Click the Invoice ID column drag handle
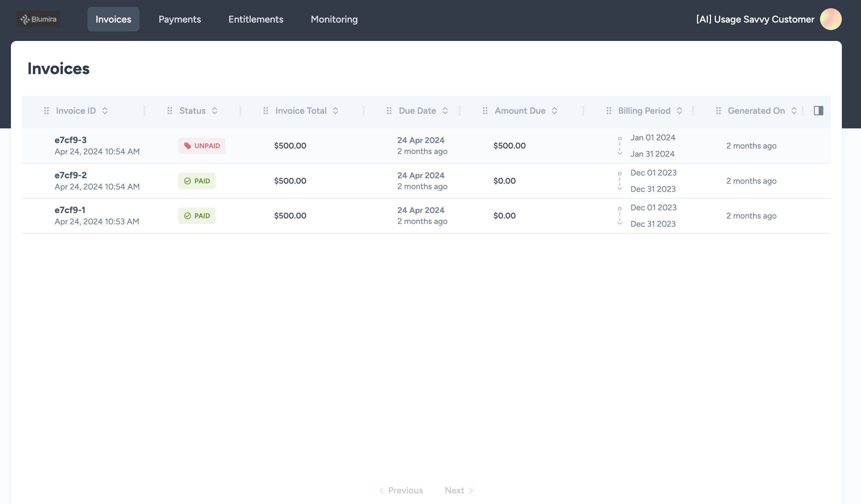Image resolution: width=861 pixels, height=504 pixels. (47, 111)
